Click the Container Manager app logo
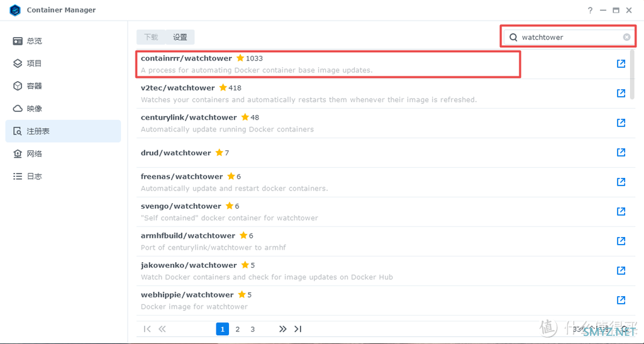 point(15,10)
